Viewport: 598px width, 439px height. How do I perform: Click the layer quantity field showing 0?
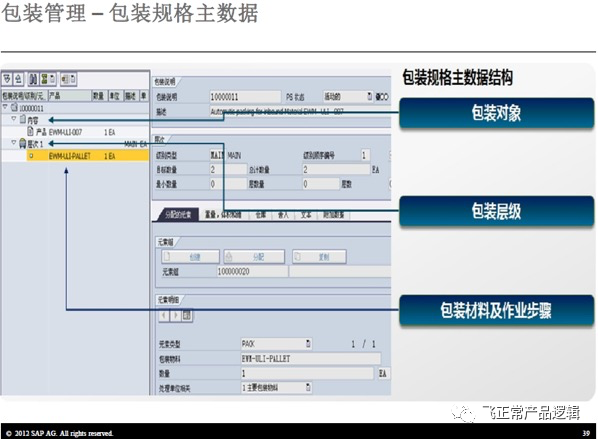(x=320, y=184)
